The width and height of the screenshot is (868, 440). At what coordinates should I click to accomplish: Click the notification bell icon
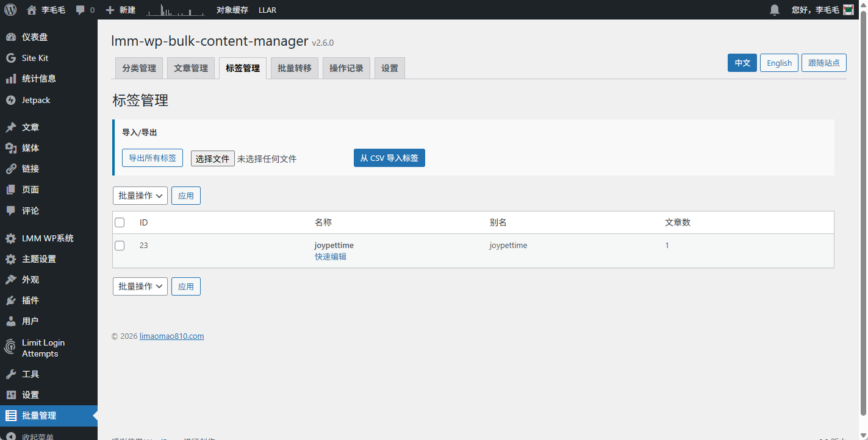(775, 10)
